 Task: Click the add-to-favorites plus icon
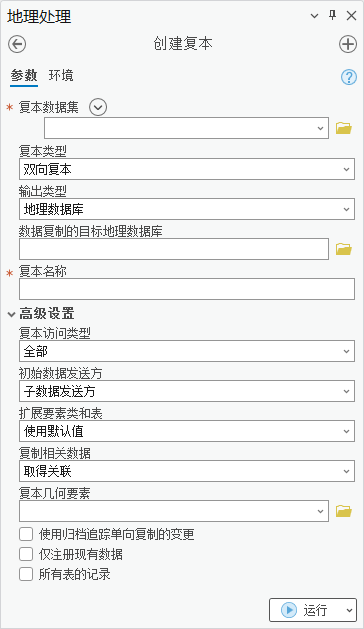click(348, 44)
